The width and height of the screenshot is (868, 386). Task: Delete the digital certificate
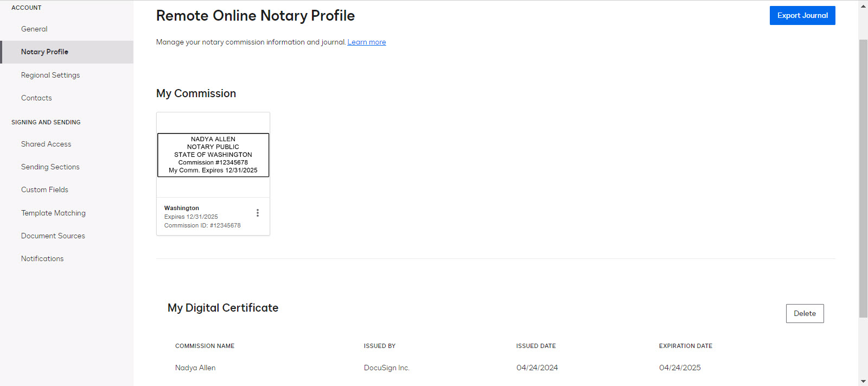[805, 313]
